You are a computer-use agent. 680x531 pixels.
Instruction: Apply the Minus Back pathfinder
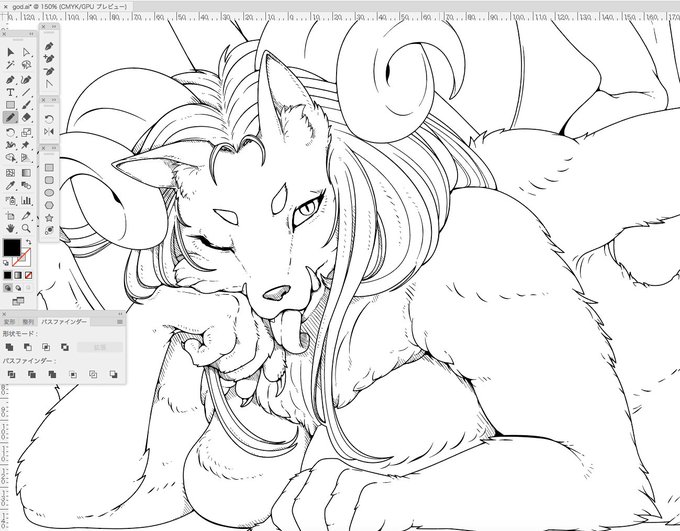coord(113,374)
